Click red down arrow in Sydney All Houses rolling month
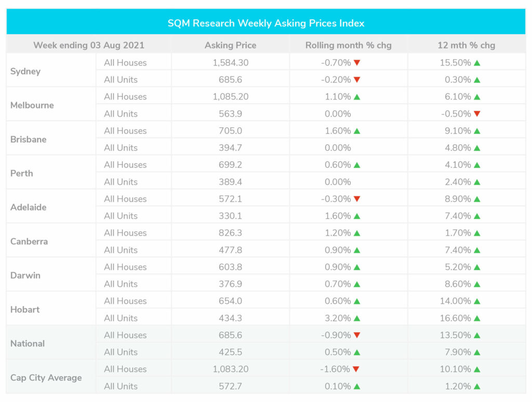This screenshot has width=532, height=402. 357,63
